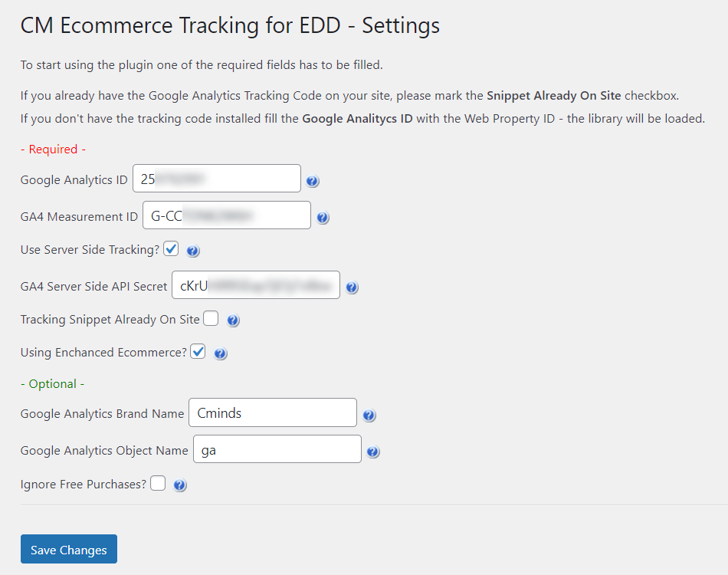The height and width of the screenshot is (575, 728).
Task: Disable Use Server Side Tracking checkbox
Action: tap(171, 249)
